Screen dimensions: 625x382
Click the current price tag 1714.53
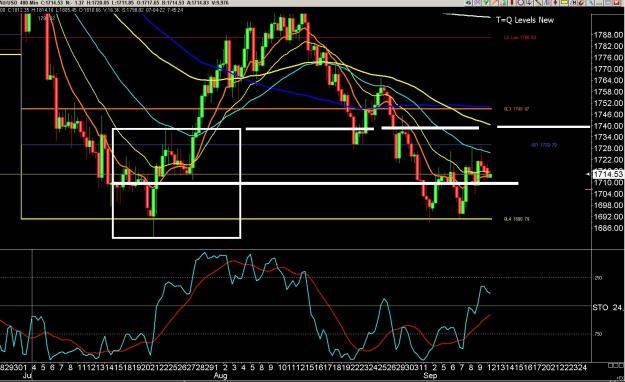608,174
